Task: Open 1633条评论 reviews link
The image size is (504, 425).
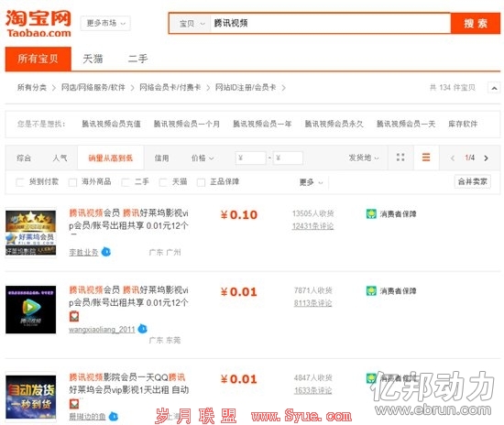Action: [x=312, y=390]
